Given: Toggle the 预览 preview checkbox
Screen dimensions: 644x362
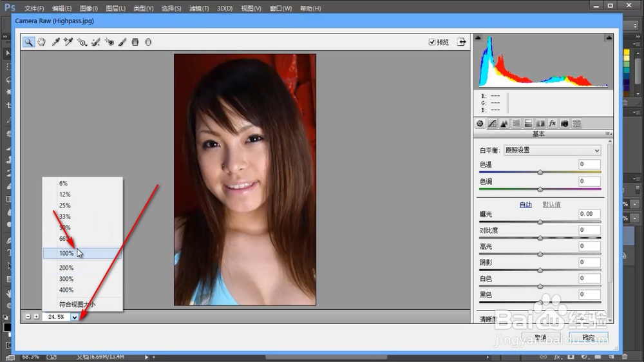Looking at the screenshot, I should [x=432, y=42].
